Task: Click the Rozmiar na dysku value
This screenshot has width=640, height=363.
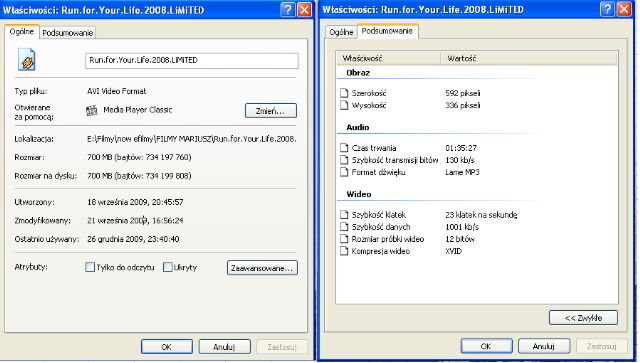Action: 139,176
